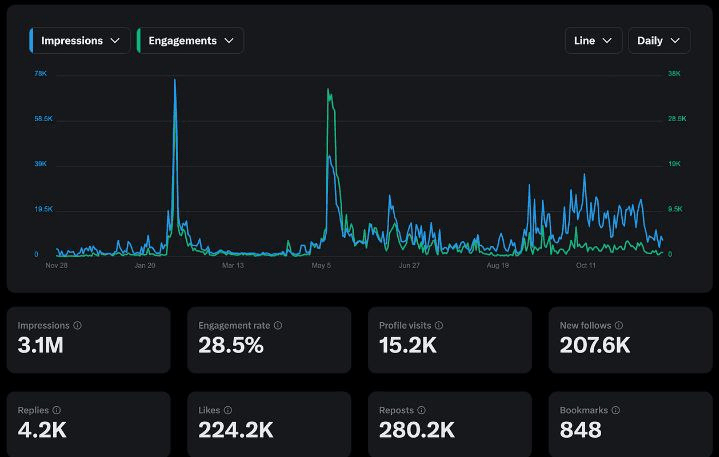Select the 4.2K replies value
This screenshot has width=719, height=457.
pyautogui.click(x=42, y=430)
